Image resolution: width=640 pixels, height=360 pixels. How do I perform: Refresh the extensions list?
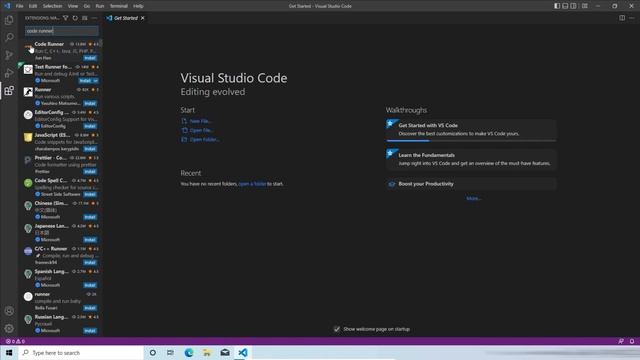coord(75,18)
